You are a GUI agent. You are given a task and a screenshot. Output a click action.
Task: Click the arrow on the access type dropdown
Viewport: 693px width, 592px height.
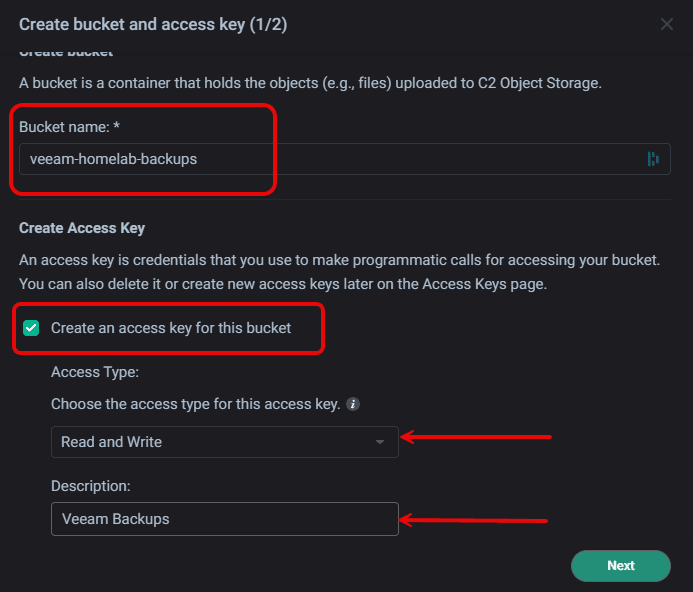click(380, 442)
